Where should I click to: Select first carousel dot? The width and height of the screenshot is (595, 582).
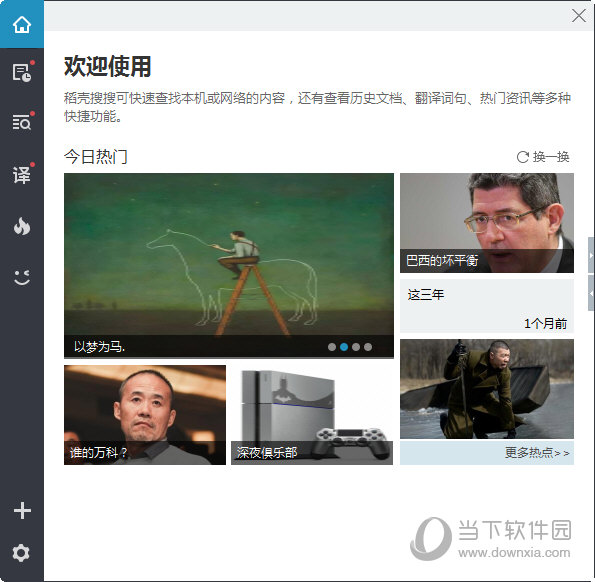[x=332, y=347]
